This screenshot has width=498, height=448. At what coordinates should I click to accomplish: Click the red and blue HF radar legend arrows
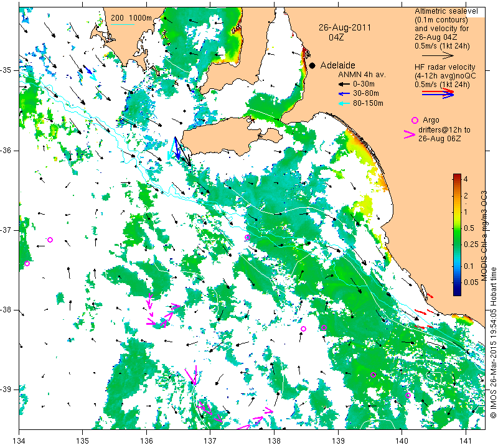[x=438, y=93]
